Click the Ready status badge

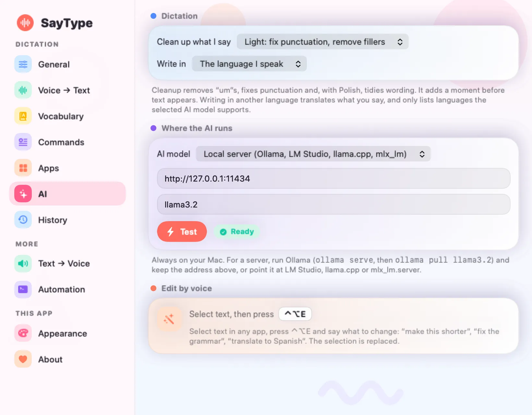237,231
